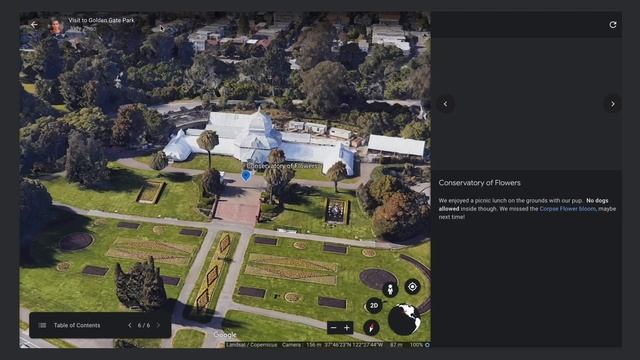Click the Conservatory of Flowers heading
The height and width of the screenshot is (360, 640).
[x=480, y=183]
